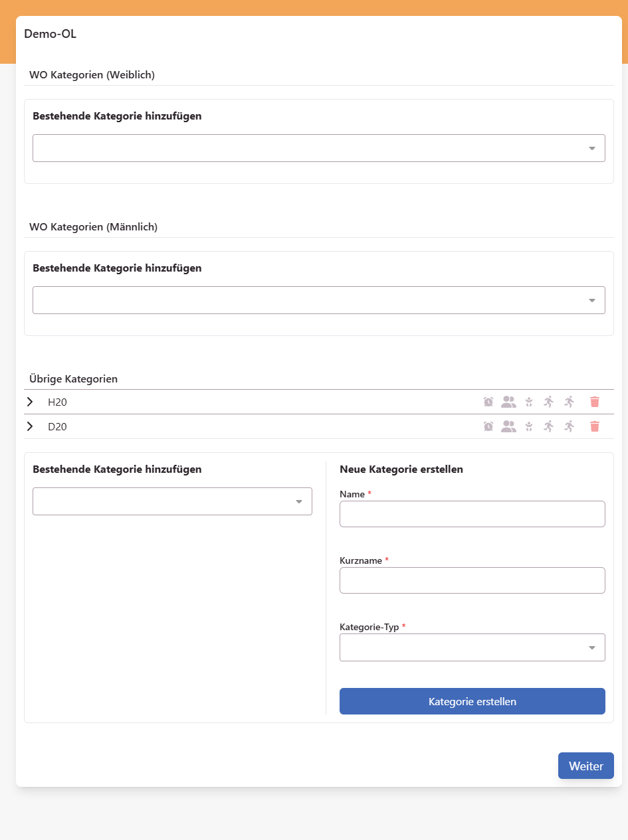This screenshot has height=840, width=628.
Task: Open the group people icon for D20
Action: coord(508,426)
